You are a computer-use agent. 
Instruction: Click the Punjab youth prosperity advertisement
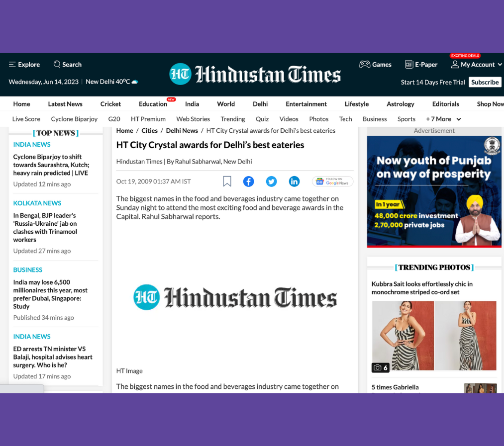point(434,191)
